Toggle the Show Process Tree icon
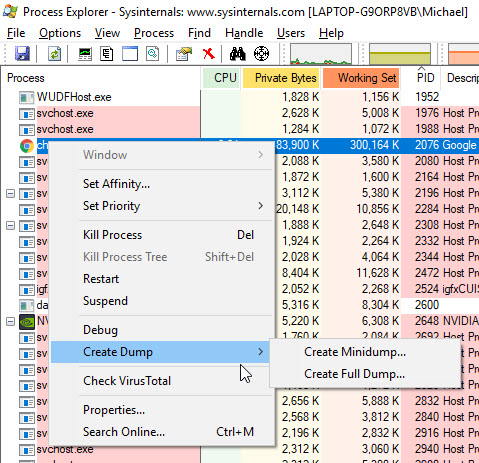This screenshot has width=479, height=463. [x=107, y=53]
